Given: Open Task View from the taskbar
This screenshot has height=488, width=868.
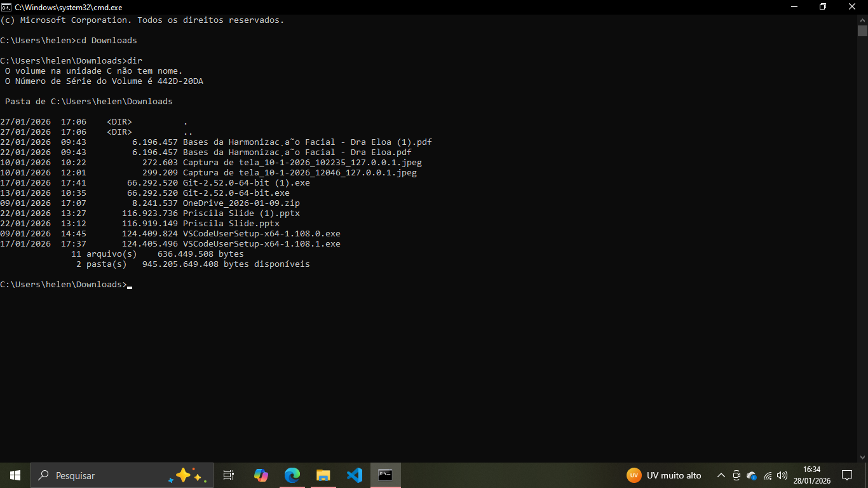Looking at the screenshot, I should click(x=229, y=475).
